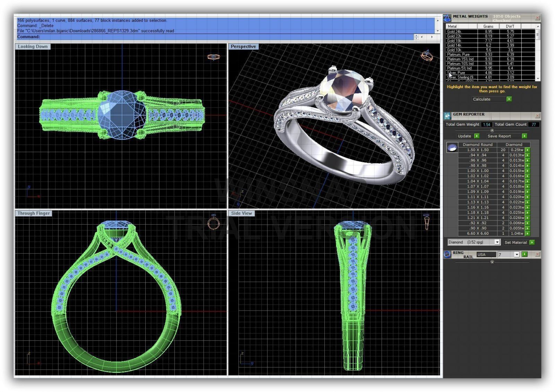Viewport: 555px width, 392px height.
Task: Open the ring size 7 dropdown
Action: click(516, 255)
